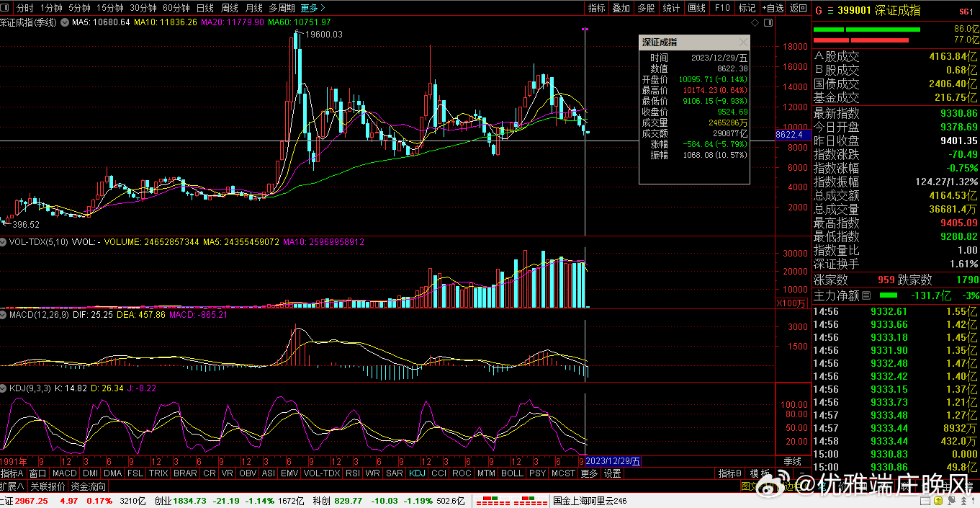Switch indicator to BOLL

click(513, 473)
